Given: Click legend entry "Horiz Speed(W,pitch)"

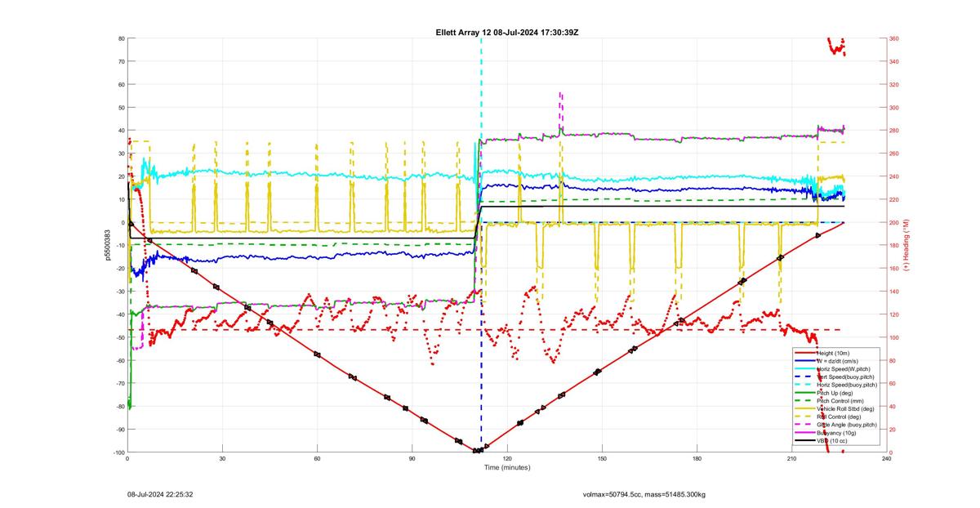Looking at the screenshot, I should click(845, 368).
